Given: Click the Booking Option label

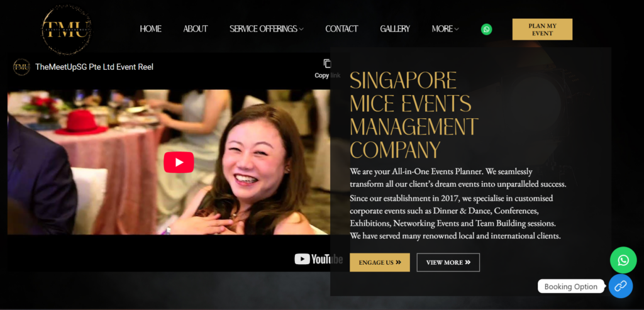Looking at the screenshot, I should point(571,287).
